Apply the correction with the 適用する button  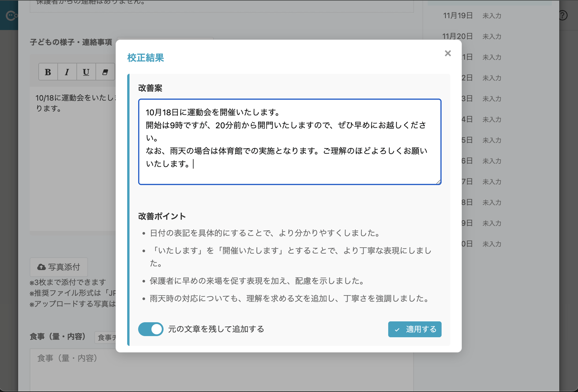pos(414,329)
